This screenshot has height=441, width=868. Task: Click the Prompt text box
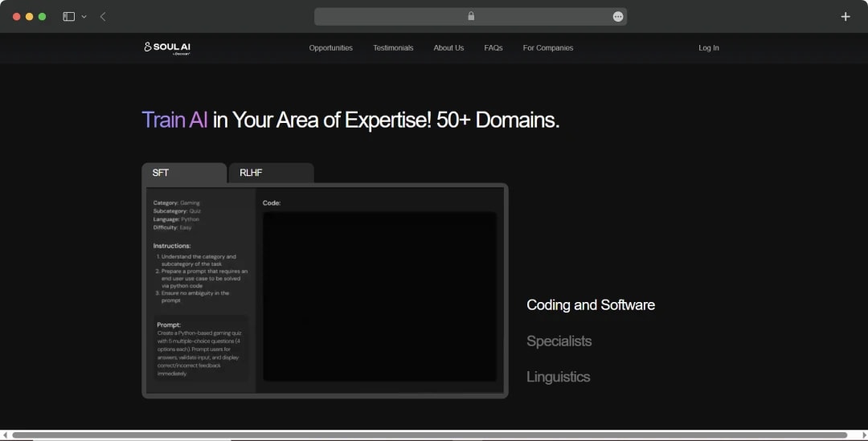pos(201,348)
